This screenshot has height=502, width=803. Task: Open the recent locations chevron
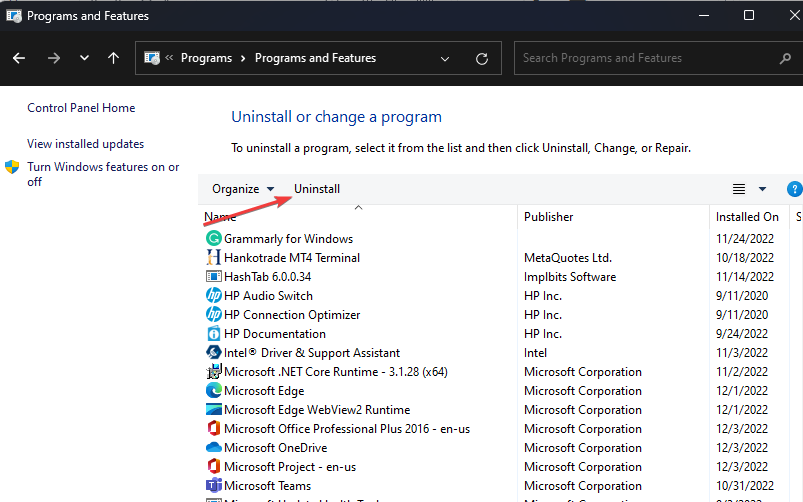click(x=84, y=58)
